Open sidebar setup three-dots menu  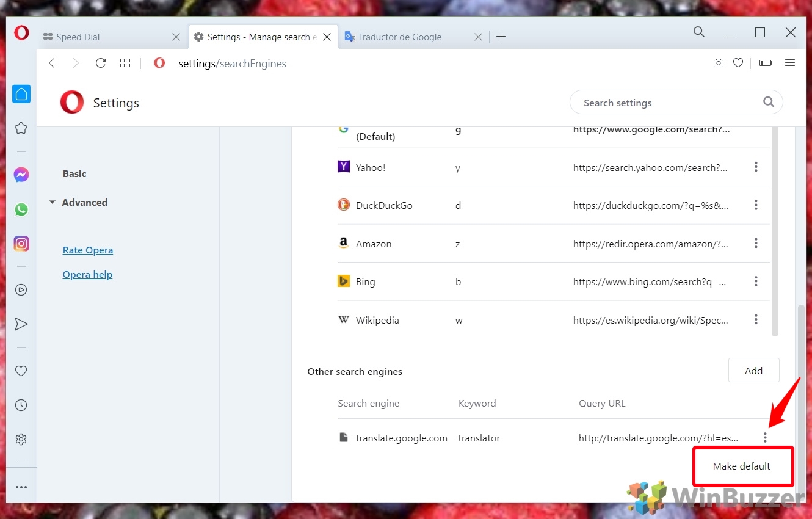click(21, 487)
